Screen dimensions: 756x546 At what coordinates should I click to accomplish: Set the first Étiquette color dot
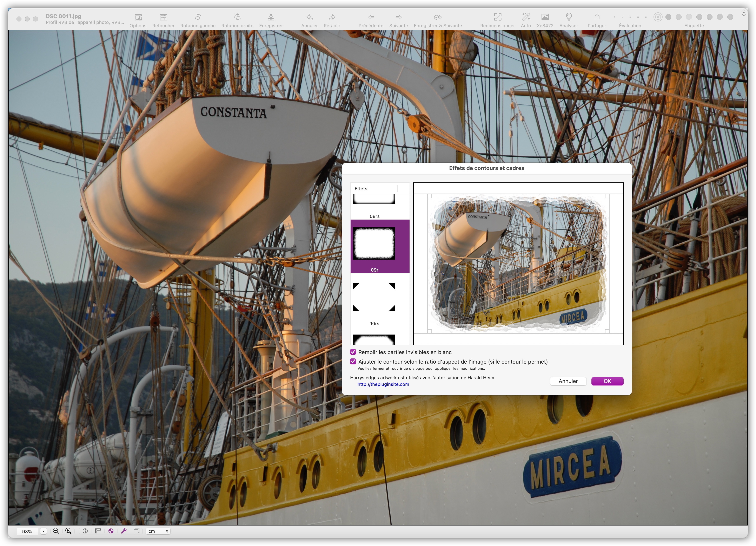pyautogui.click(x=668, y=17)
